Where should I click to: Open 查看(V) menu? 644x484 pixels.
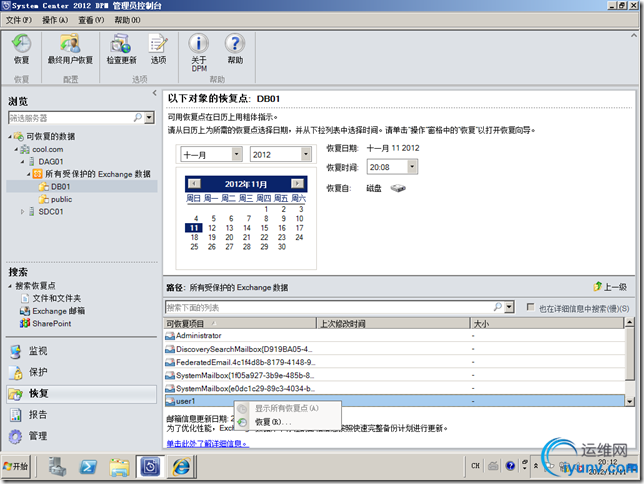tap(91, 20)
